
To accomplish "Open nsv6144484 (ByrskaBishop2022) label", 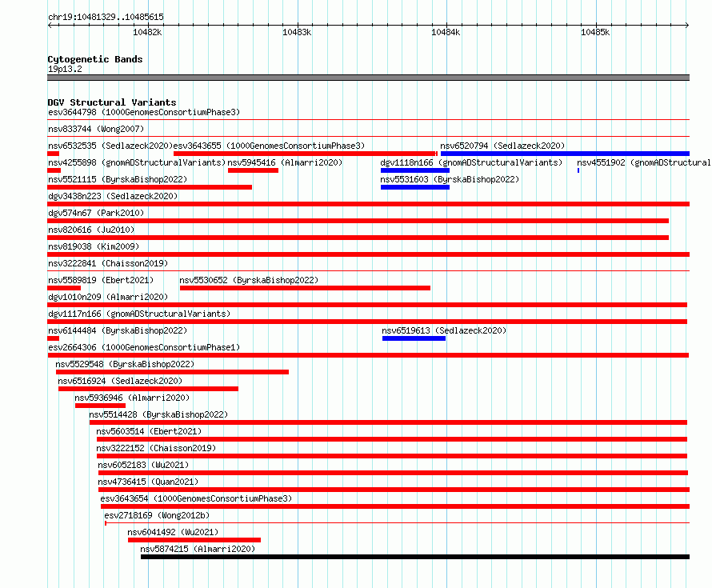I will click(x=118, y=330).
